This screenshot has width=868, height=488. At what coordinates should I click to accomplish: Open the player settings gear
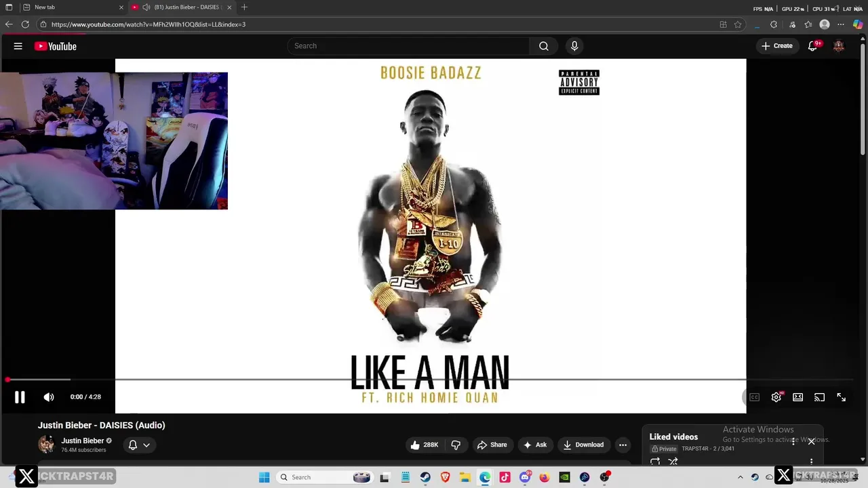click(776, 397)
